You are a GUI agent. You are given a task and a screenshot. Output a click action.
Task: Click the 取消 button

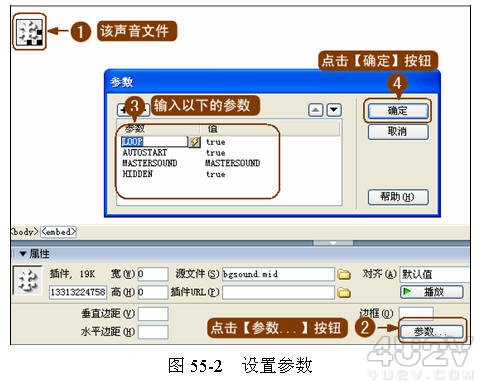(398, 132)
